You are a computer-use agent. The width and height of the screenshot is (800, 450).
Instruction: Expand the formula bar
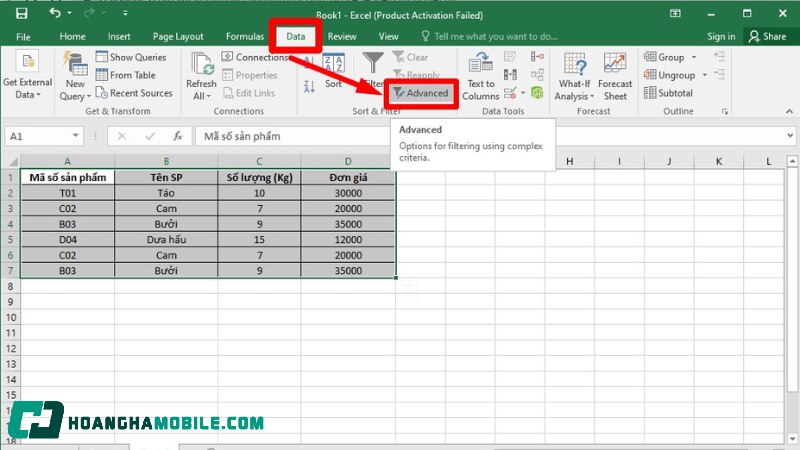(790, 136)
